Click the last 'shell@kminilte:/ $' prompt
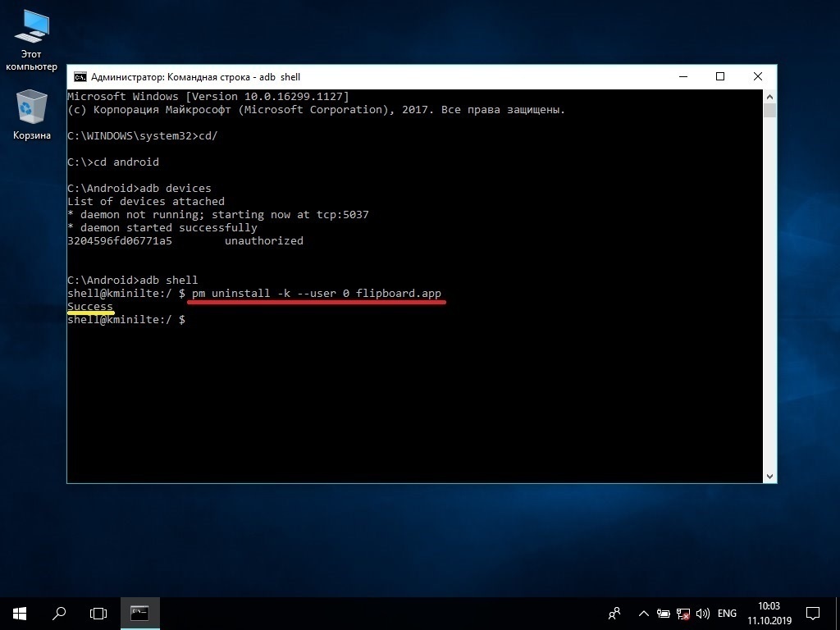Screen dimensions: 840x630 point(126,319)
